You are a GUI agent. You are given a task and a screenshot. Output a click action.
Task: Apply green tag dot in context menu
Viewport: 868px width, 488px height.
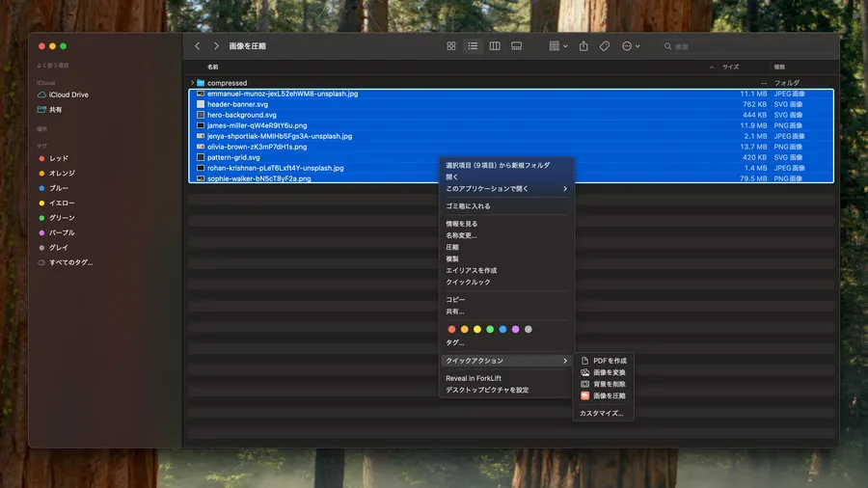[490, 329]
